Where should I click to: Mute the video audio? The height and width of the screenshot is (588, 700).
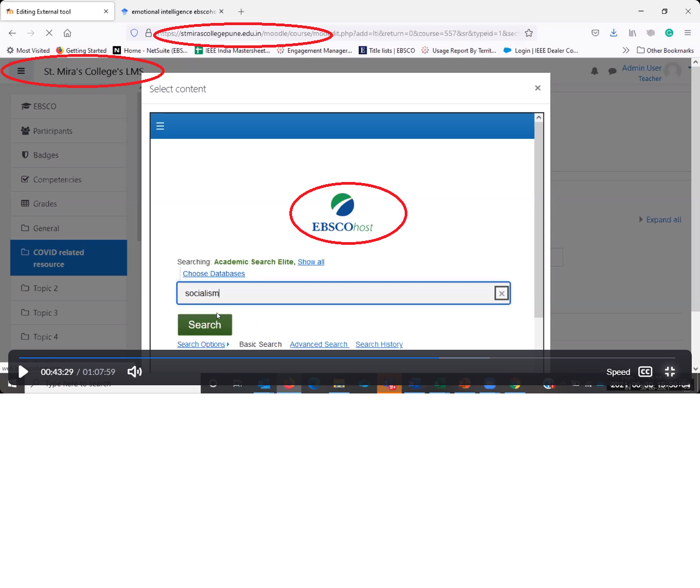click(x=135, y=372)
